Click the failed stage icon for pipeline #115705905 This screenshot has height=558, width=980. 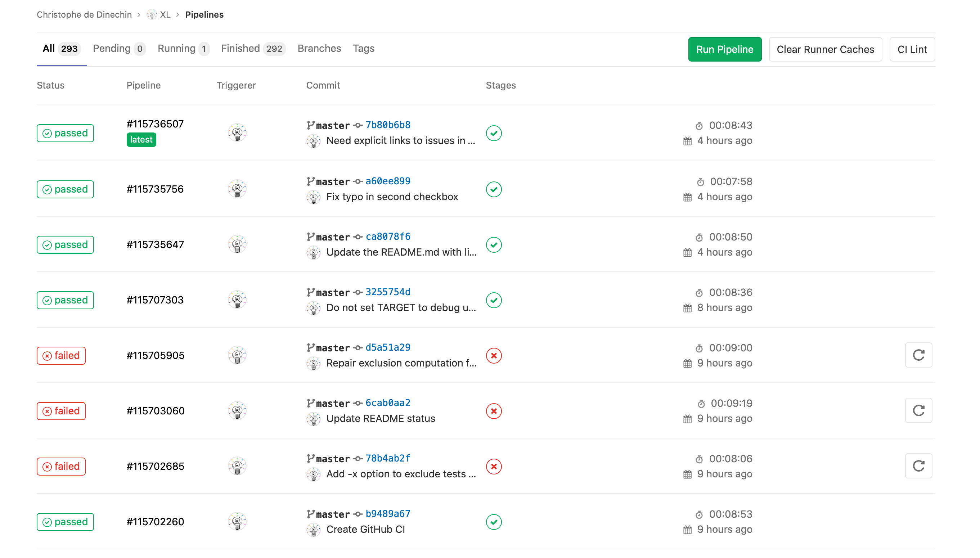tap(494, 356)
